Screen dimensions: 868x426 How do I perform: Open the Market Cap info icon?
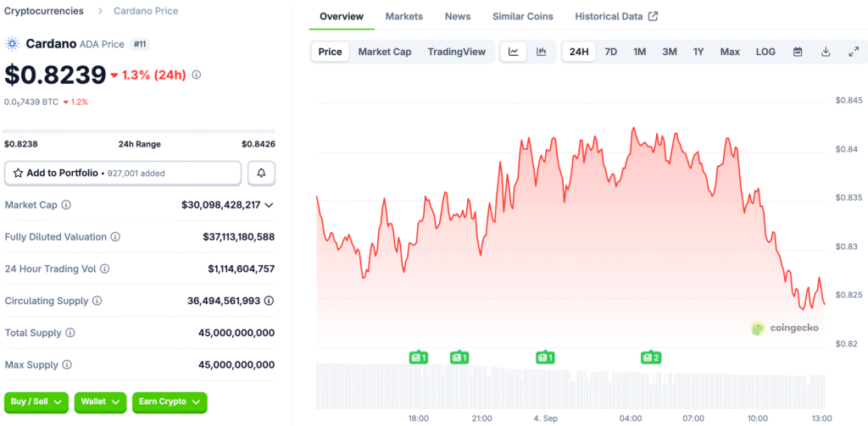click(66, 205)
